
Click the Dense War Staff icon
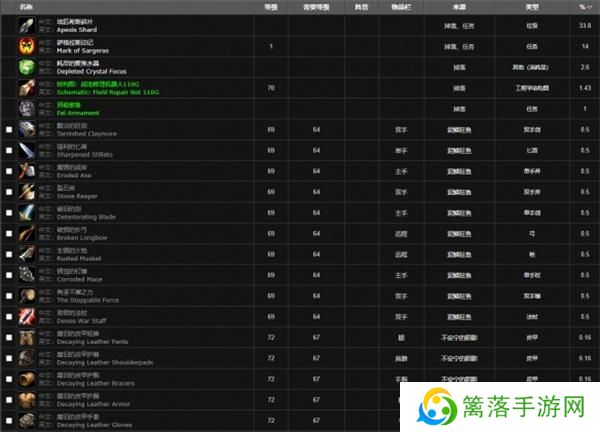(x=27, y=316)
